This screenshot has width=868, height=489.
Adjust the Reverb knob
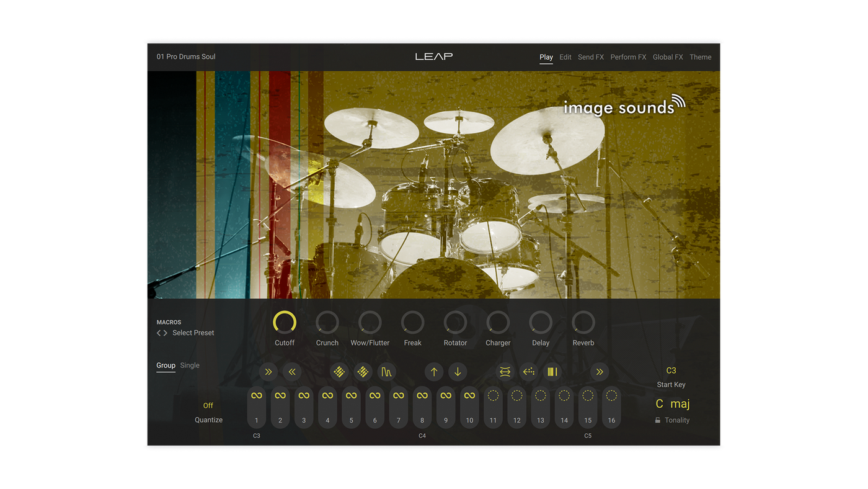(x=583, y=323)
